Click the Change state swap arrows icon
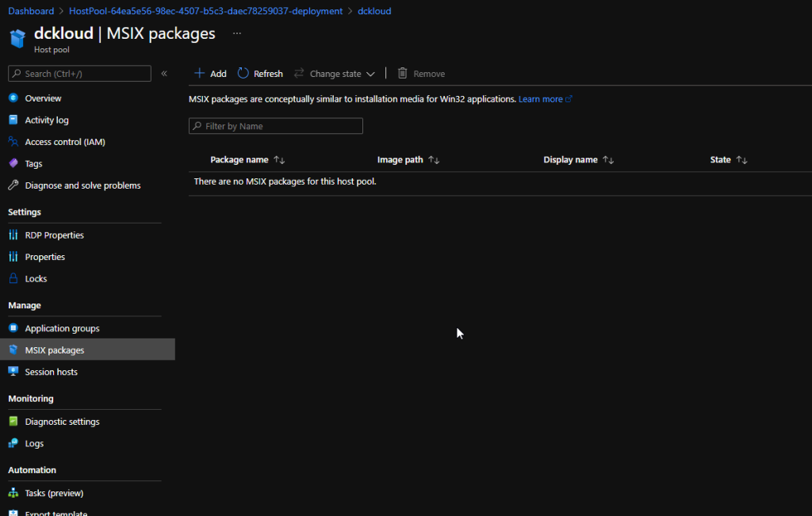 click(299, 73)
